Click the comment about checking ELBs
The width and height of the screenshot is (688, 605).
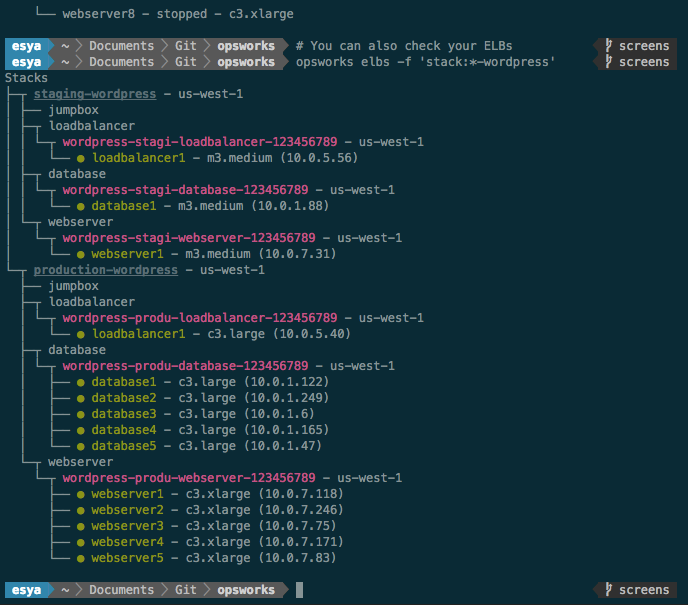pyautogui.click(x=404, y=46)
